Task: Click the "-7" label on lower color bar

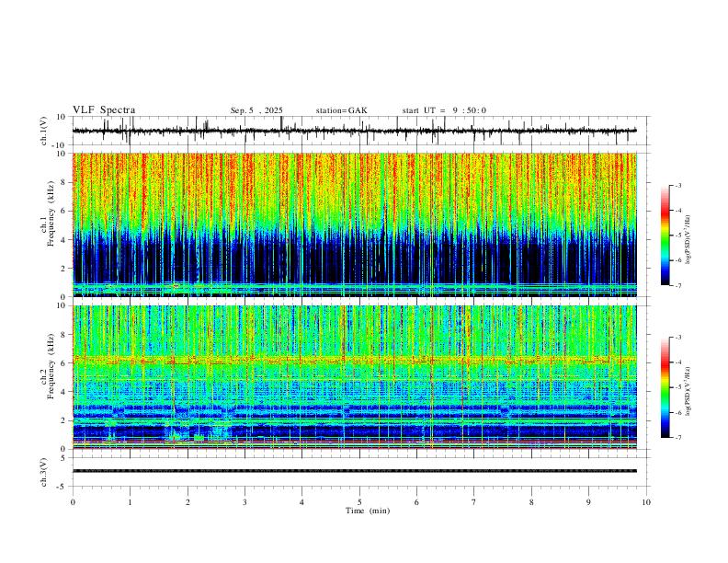Action: pyautogui.click(x=678, y=438)
